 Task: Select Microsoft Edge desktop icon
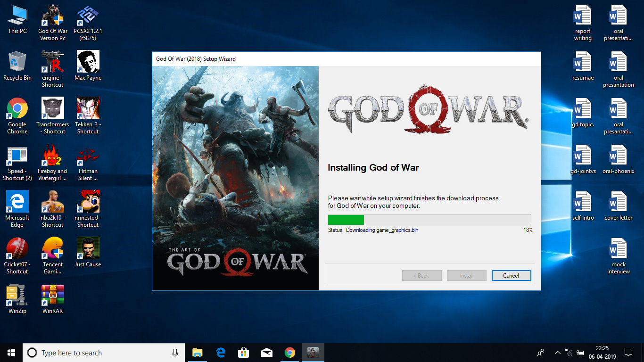(x=17, y=209)
